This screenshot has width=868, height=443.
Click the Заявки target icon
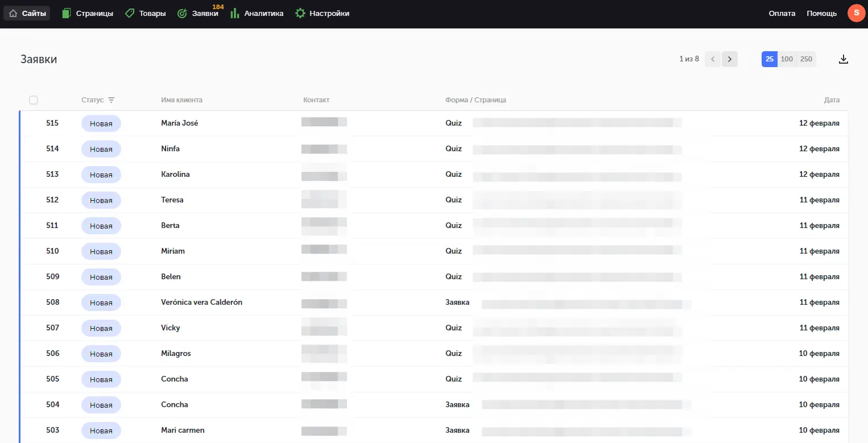(183, 14)
